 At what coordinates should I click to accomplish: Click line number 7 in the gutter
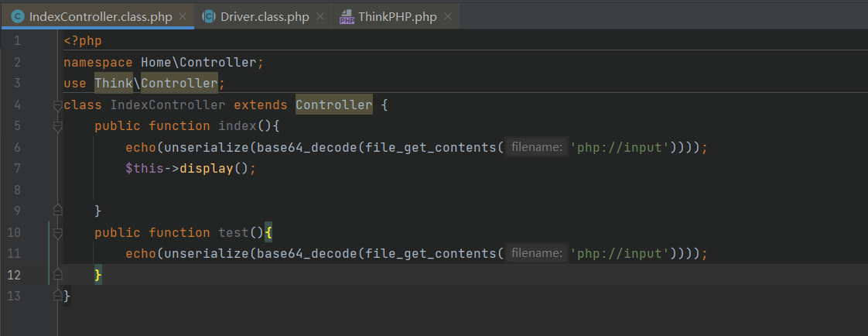[17, 168]
